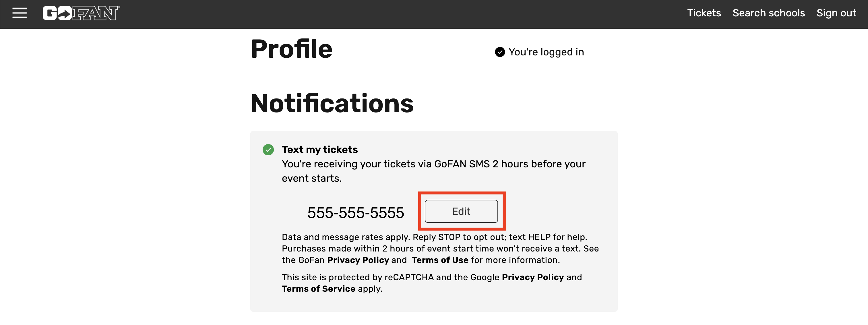
Task: Click the Edit button for phone number
Action: [x=462, y=211]
